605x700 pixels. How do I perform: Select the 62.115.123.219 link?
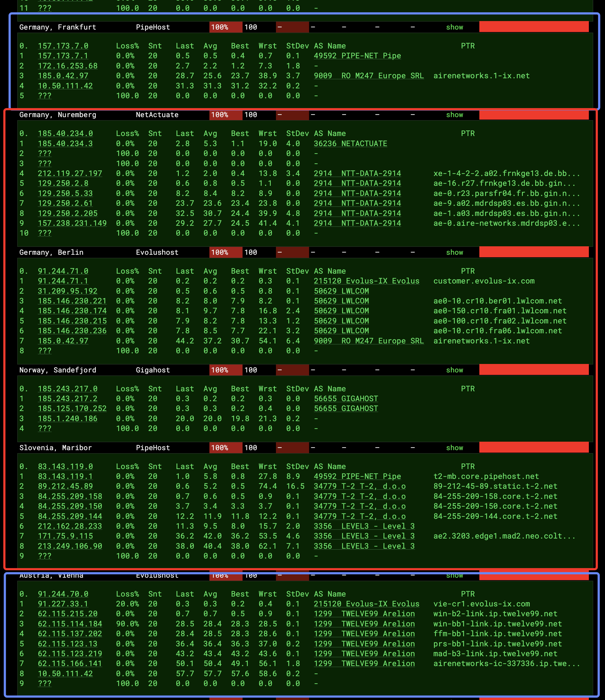[x=70, y=653]
